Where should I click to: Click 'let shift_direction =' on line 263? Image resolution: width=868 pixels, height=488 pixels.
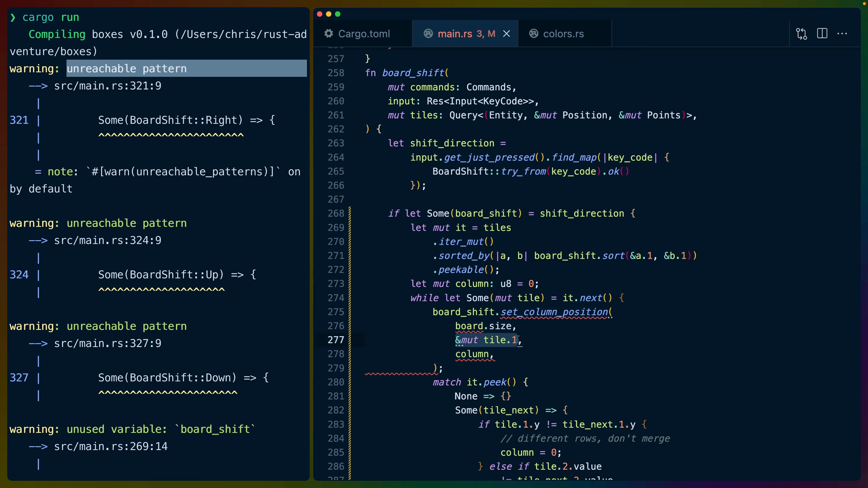tap(447, 143)
